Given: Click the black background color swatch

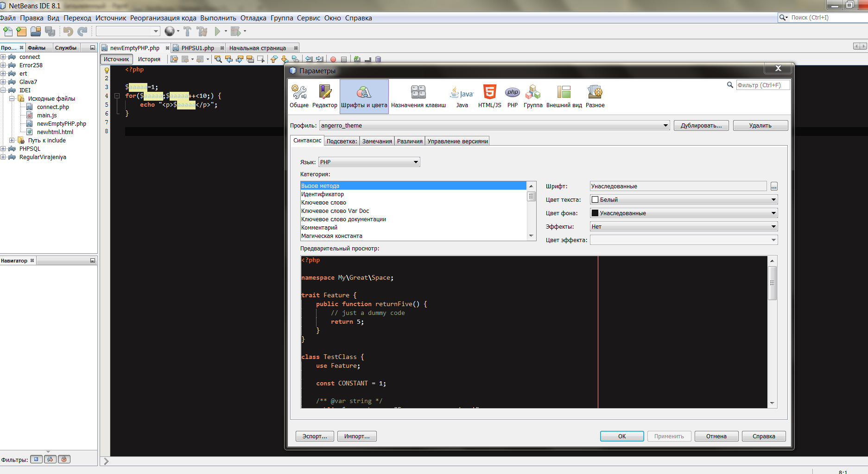Looking at the screenshot, I should 595,213.
